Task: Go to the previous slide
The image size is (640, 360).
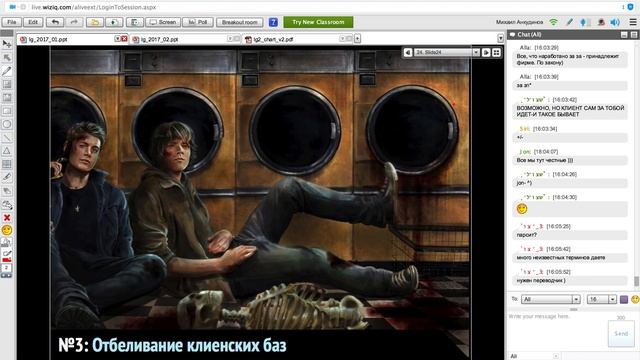Action: pyautogui.click(x=408, y=52)
